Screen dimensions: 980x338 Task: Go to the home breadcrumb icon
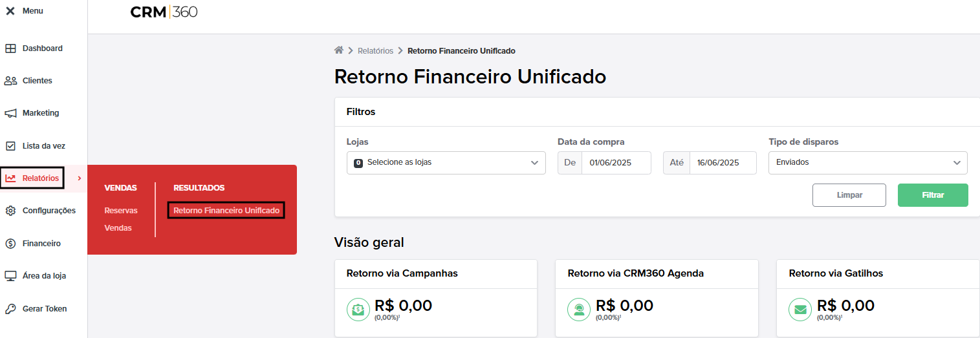click(x=338, y=50)
